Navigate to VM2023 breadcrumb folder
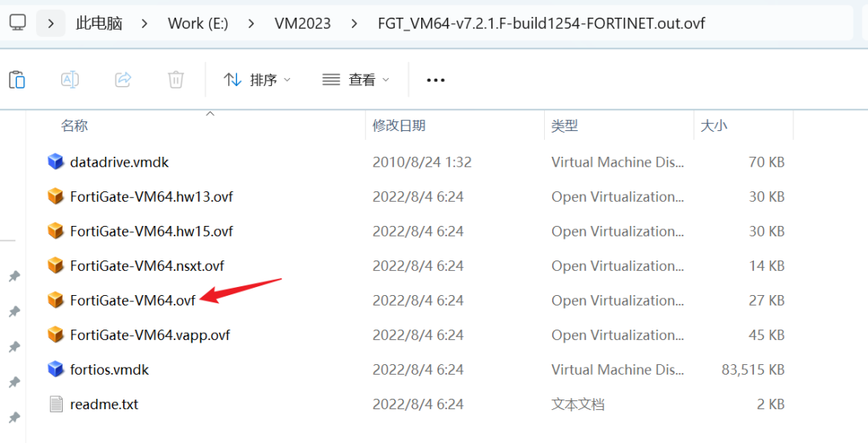868x443 pixels. tap(303, 23)
